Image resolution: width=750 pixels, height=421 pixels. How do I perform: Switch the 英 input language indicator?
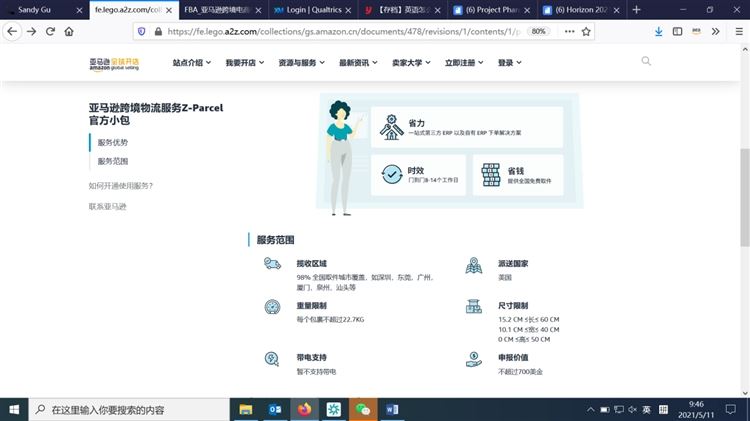[646, 410]
